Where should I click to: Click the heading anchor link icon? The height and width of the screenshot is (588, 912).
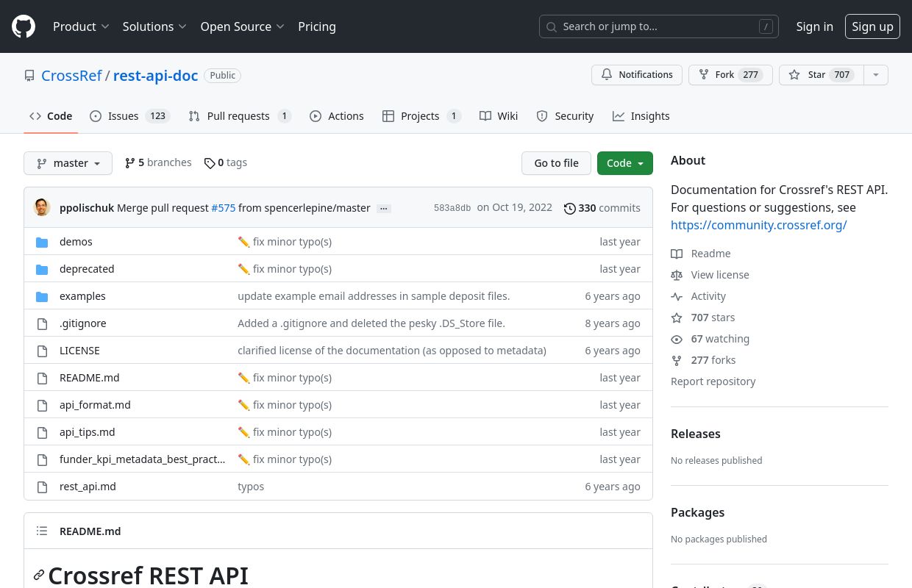click(39, 576)
